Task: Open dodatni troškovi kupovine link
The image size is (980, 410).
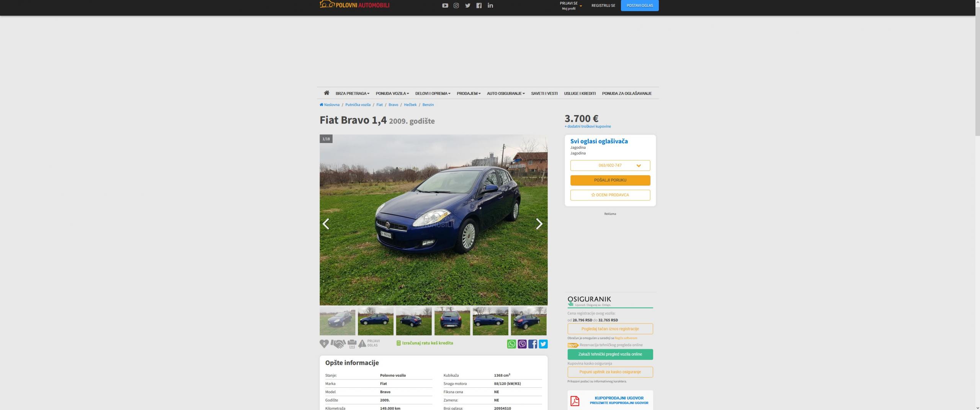Action: point(588,127)
